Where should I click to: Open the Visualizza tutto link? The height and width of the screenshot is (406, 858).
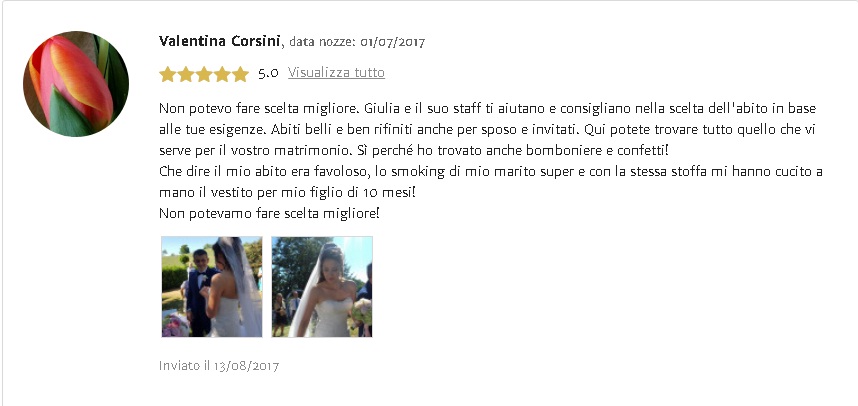(x=337, y=72)
